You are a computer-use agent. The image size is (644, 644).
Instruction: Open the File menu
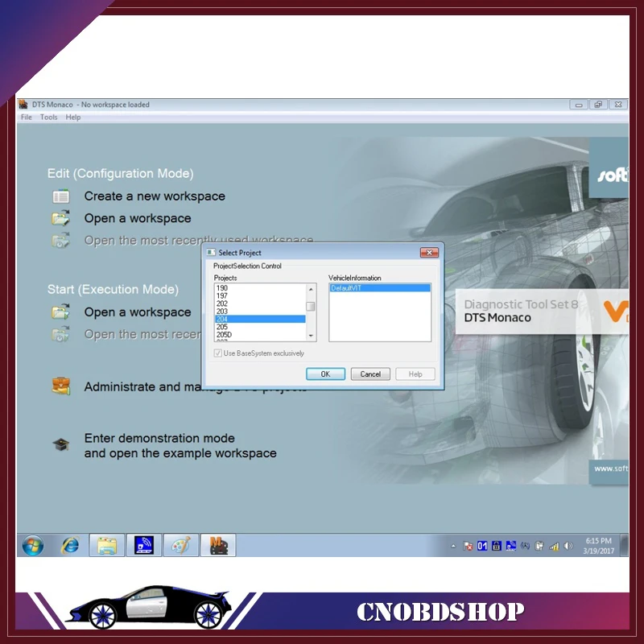pos(27,117)
